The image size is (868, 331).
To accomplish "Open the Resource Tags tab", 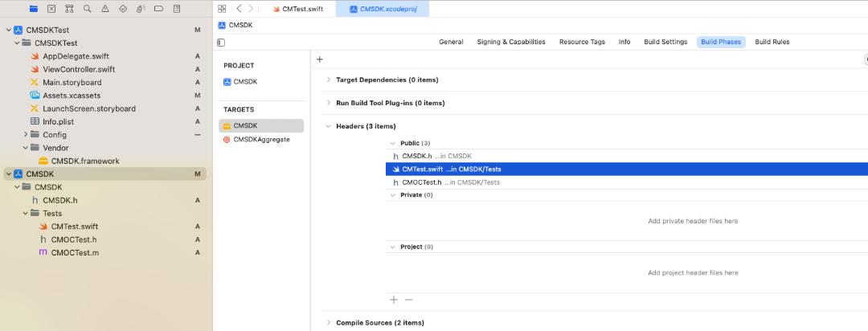I will (582, 42).
